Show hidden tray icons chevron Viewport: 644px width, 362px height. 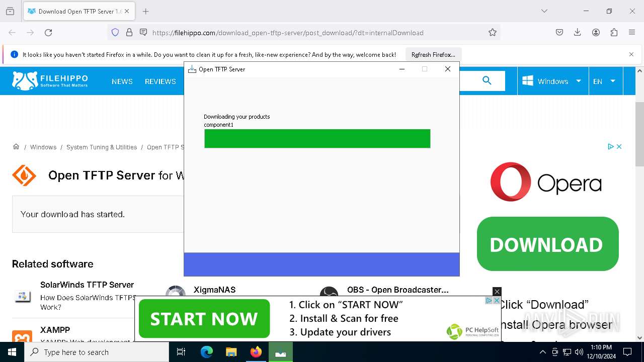coord(542,352)
